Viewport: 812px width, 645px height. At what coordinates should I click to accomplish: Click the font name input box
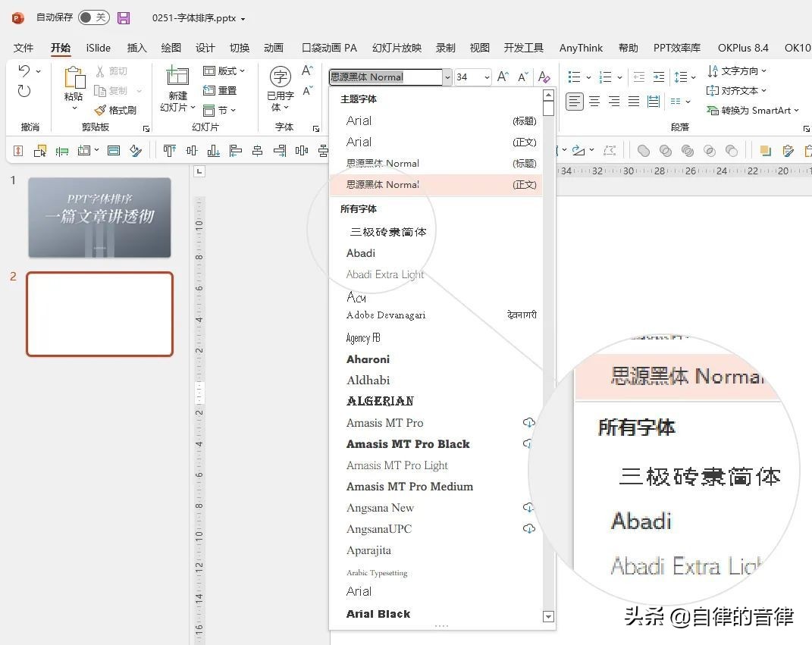click(385, 77)
